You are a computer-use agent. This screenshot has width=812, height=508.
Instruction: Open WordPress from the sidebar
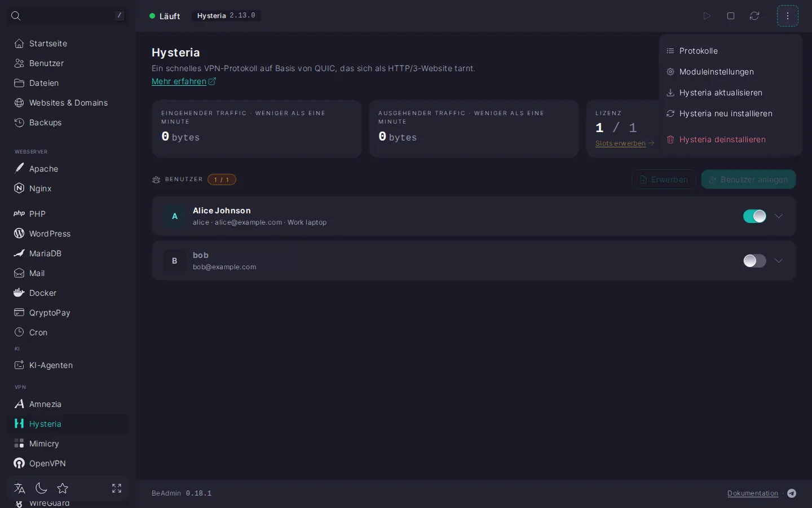[x=68, y=234]
